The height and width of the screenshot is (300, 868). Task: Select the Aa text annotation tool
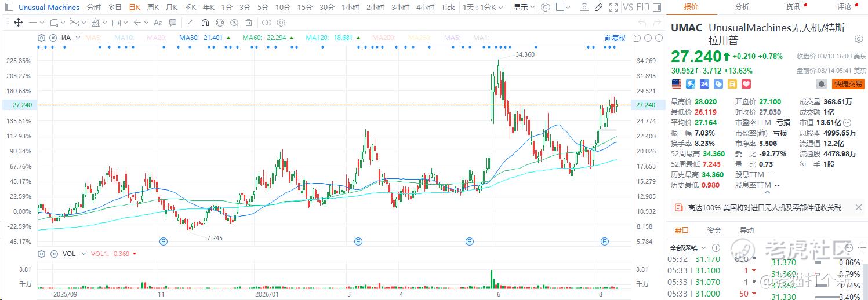(x=159, y=23)
